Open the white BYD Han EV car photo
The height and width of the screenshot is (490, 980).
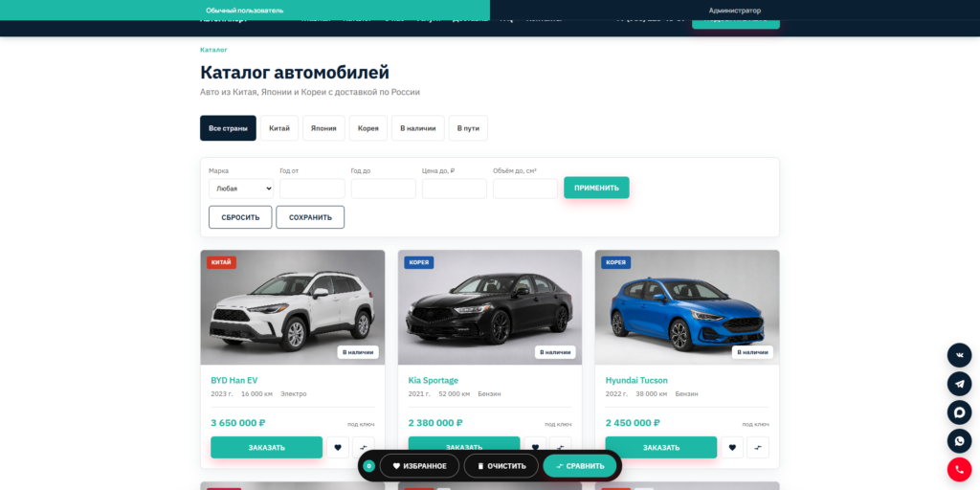(293, 307)
